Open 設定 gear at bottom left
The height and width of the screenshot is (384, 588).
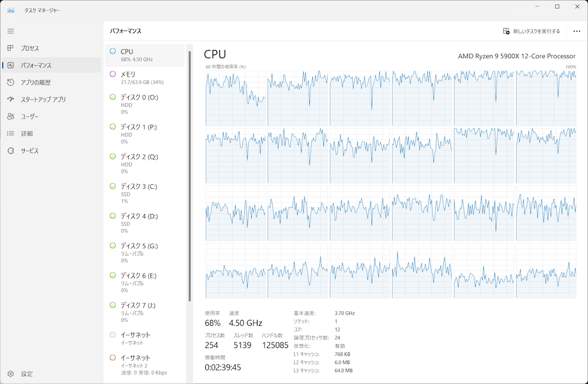(11, 373)
